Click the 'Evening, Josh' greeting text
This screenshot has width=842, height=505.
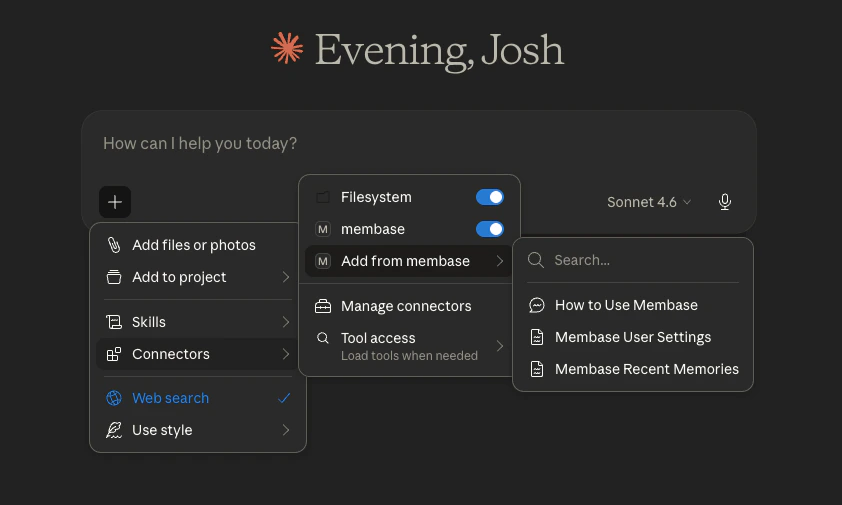439,50
